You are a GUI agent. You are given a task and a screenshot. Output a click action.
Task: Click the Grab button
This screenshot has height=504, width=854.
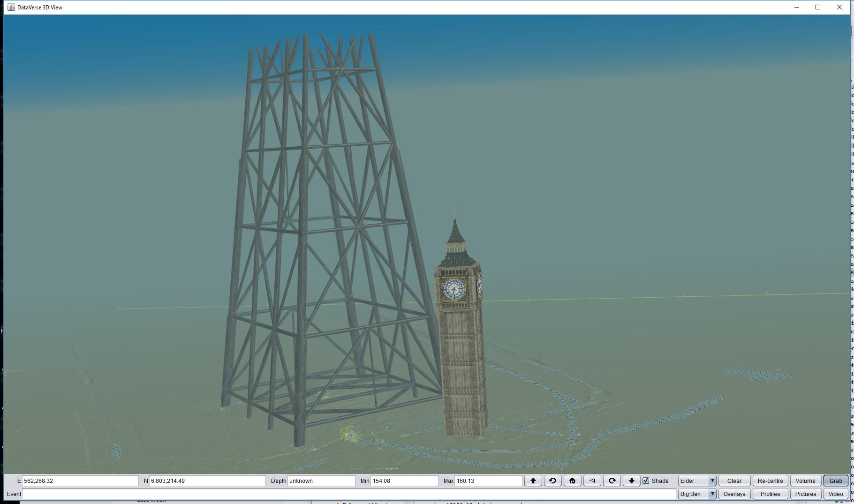point(836,481)
